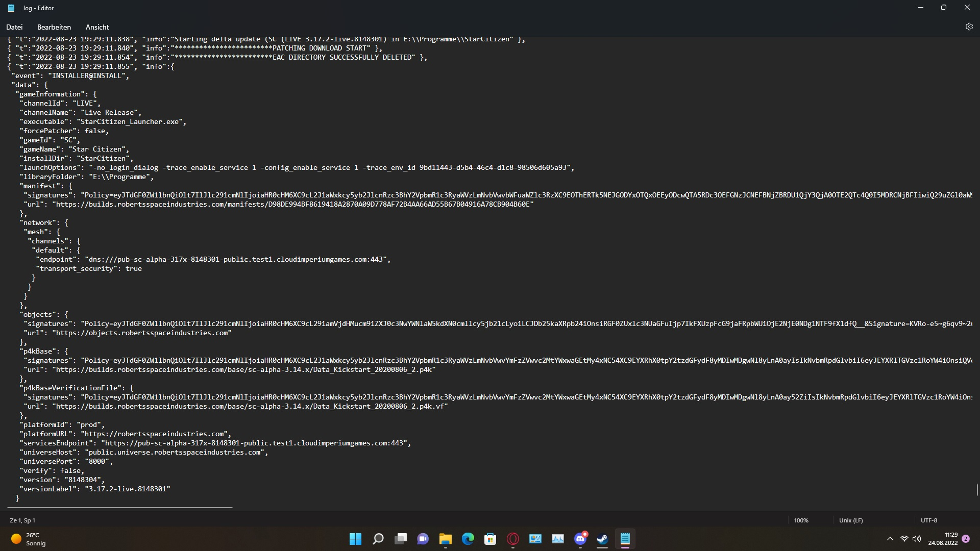Launch File Explorer from taskbar
This screenshot has width=980, height=551.
click(x=445, y=539)
